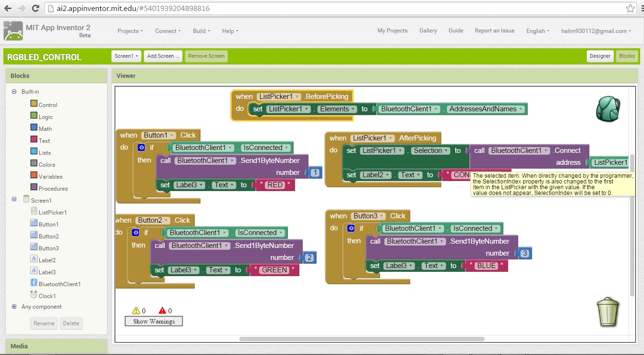
Task: Click the browser forward arrow
Action: click(21, 8)
